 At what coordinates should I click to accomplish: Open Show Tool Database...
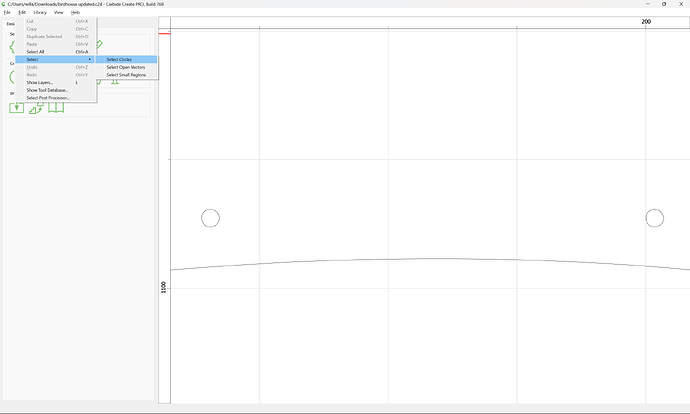(56, 90)
